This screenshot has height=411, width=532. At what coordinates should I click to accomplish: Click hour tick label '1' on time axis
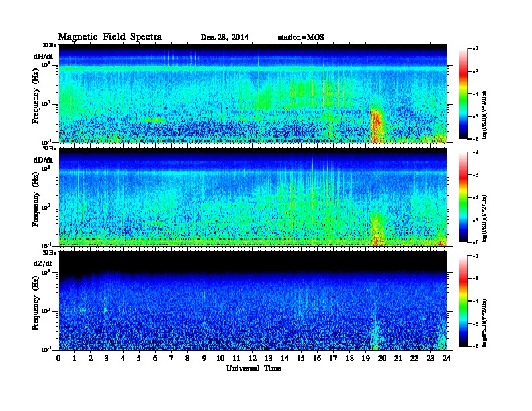tap(75, 358)
